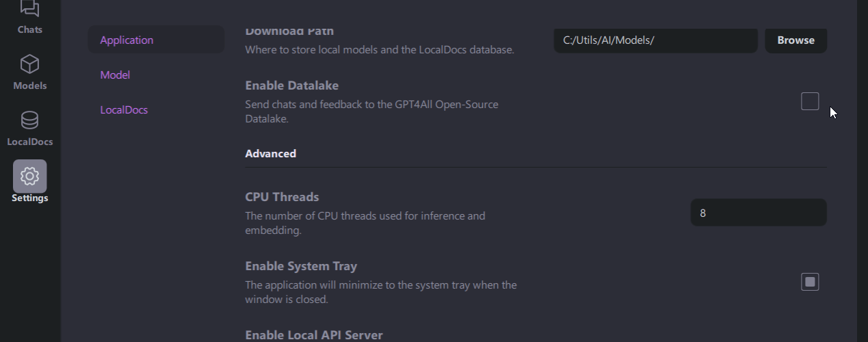Click the Enable Datalake setting title
This screenshot has height=342, width=868.
(x=291, y=85)
